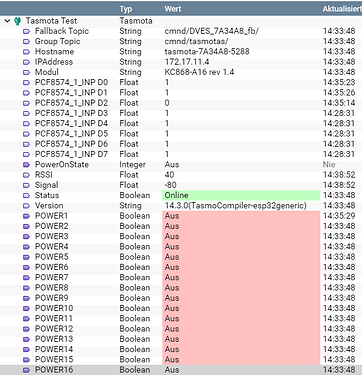
Task: Select the Fallback Topic row
Action: [x=181, y=31]
